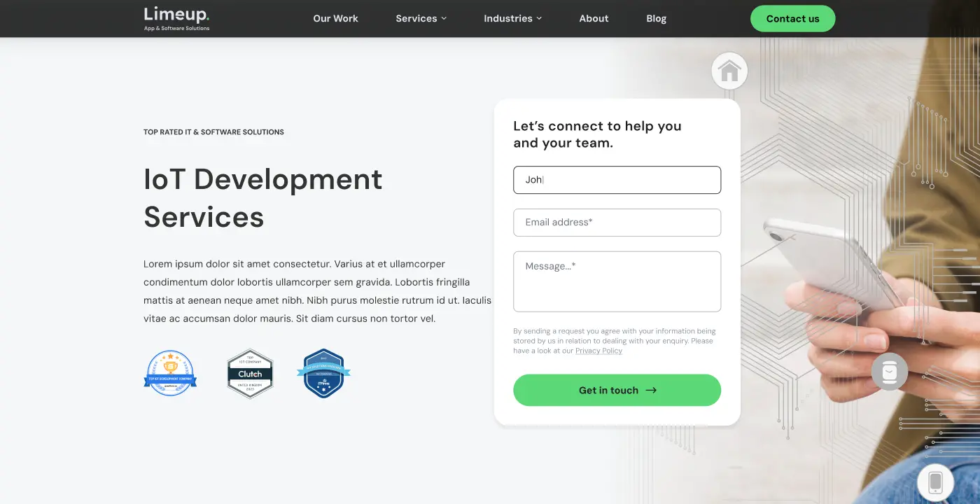Submit the form with Get in touch

coord(608,391)
